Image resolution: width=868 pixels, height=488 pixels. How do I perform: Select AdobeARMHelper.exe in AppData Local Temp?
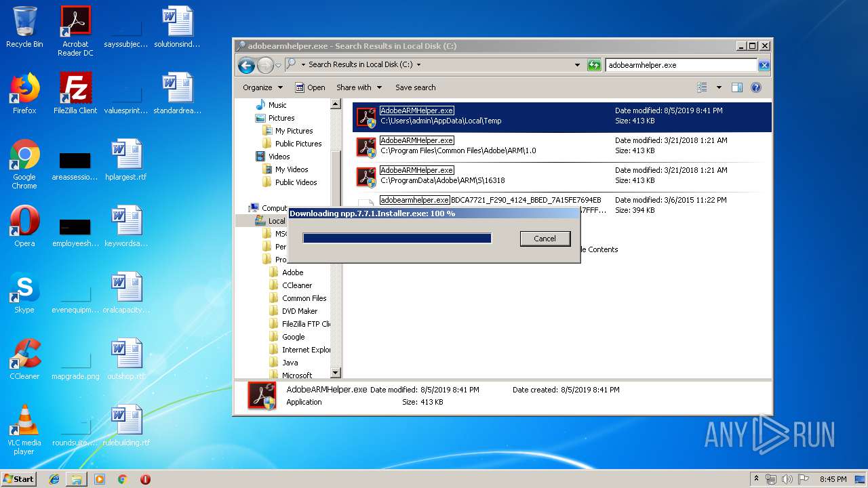click(x=562, y=116)
